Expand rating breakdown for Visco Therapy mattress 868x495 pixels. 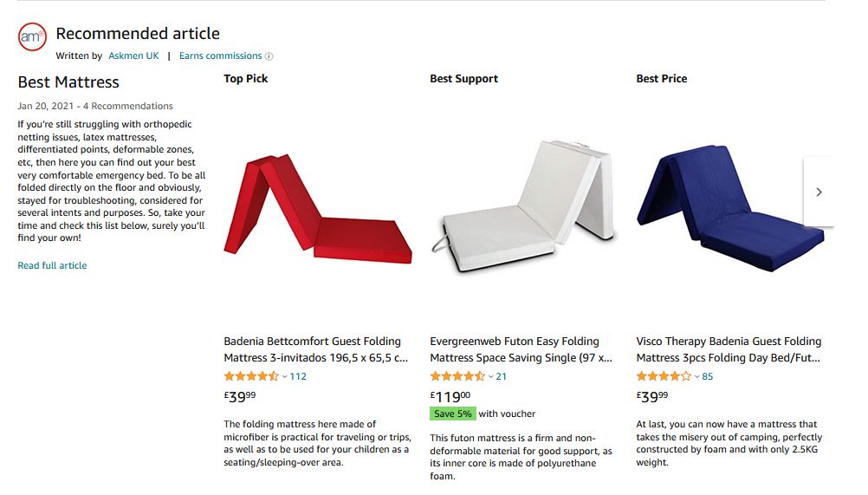[697, 377]
